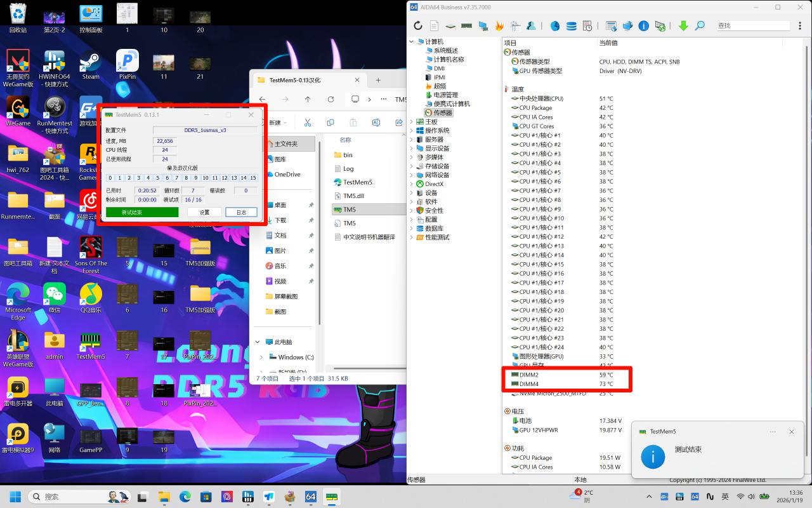Open the Sons Of The Forest desktop icon
The image size is (812, 508).
coord(91,255)
